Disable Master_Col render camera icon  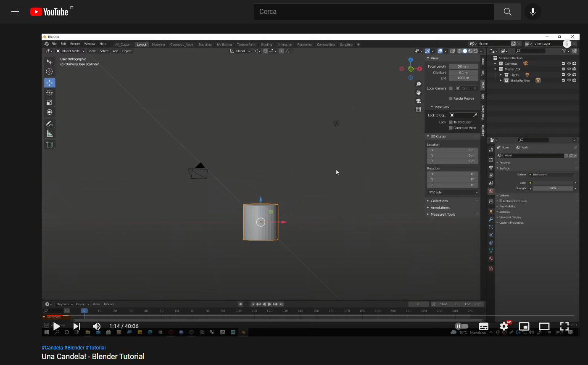[x=575, y=69]
